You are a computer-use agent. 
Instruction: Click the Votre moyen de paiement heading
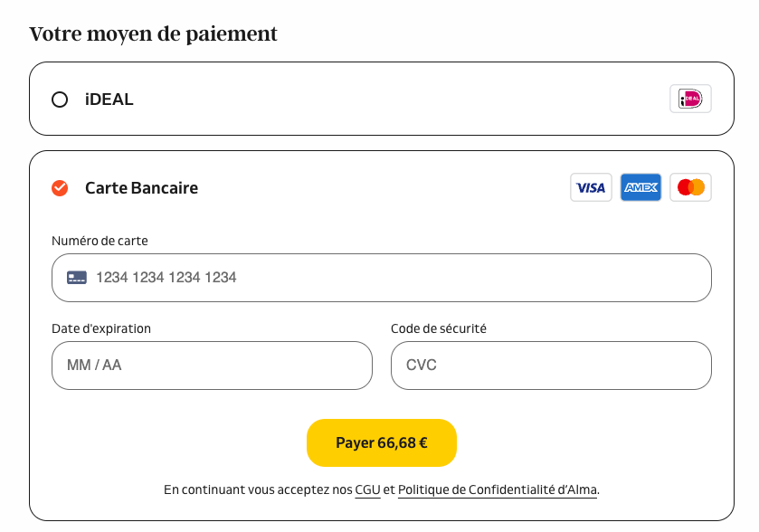[153, 34]
